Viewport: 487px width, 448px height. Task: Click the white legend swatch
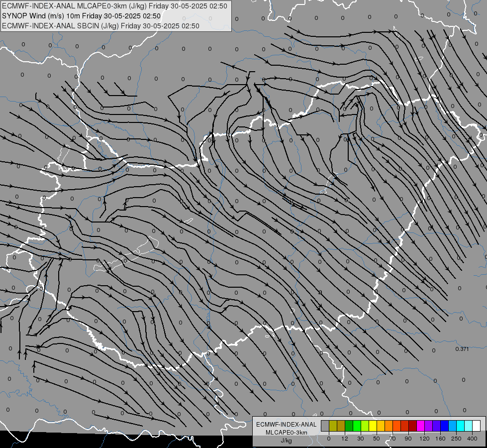[477, 426]
